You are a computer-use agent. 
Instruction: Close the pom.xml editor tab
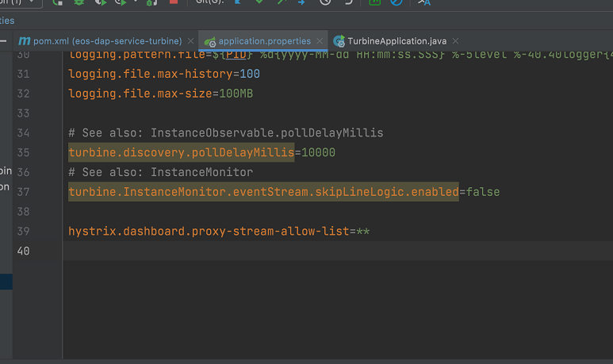click(191, 40)
